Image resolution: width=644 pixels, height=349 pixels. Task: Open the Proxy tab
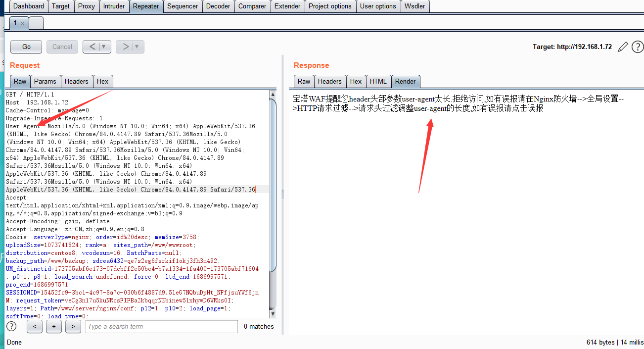tap(87, 6)
